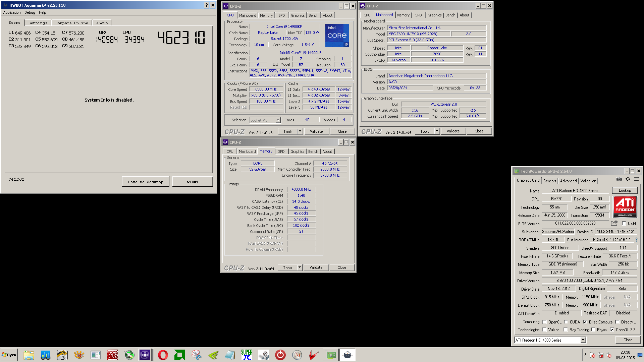Click Validate in CPU-Z Mainboard window
Screen dimensions: 644x362
point(453,131)
